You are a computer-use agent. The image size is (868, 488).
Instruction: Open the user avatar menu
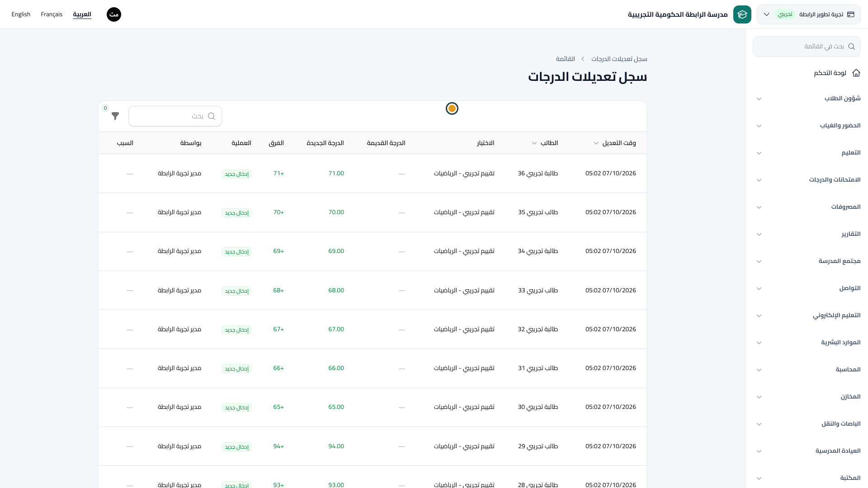pos(114,14)
